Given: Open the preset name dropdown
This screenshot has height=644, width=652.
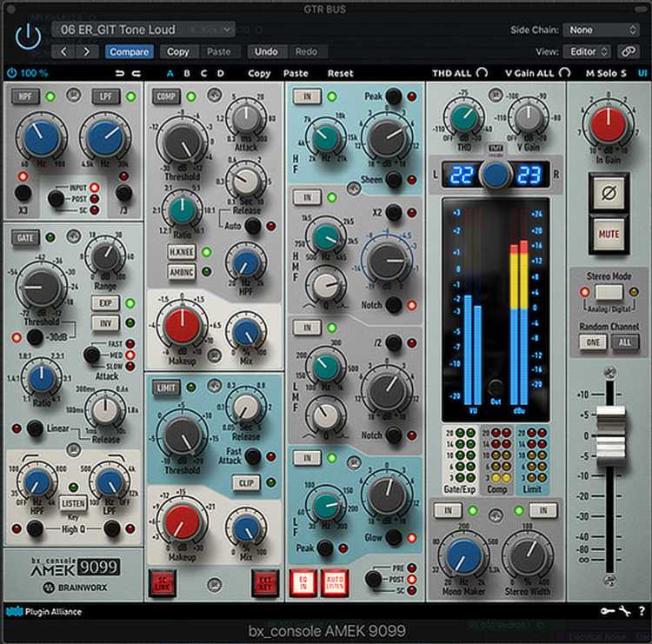Looking at the screenshot, I should (x=143, y=30).
